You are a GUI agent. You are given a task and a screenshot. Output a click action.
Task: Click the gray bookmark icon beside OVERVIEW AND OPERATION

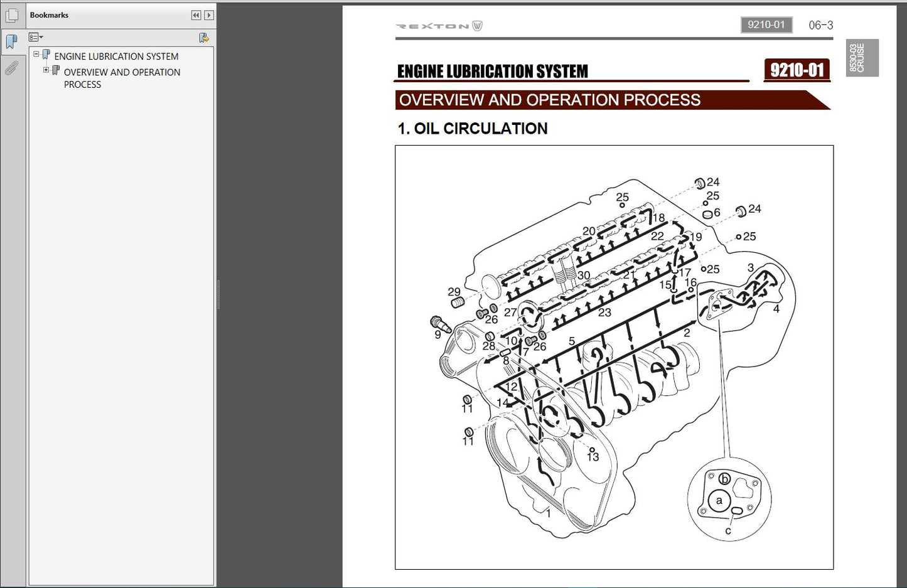56,71
